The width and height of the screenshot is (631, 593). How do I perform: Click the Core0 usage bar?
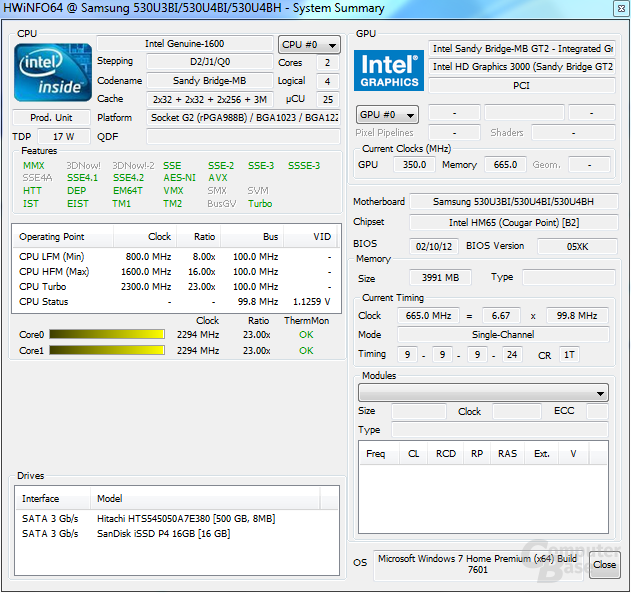[107, 334]
